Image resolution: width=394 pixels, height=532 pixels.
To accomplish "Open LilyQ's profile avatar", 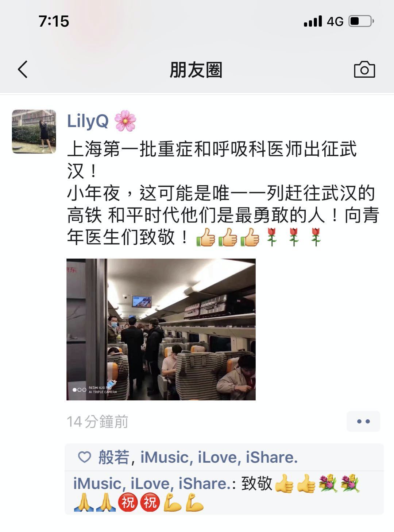I will [34, 131].
